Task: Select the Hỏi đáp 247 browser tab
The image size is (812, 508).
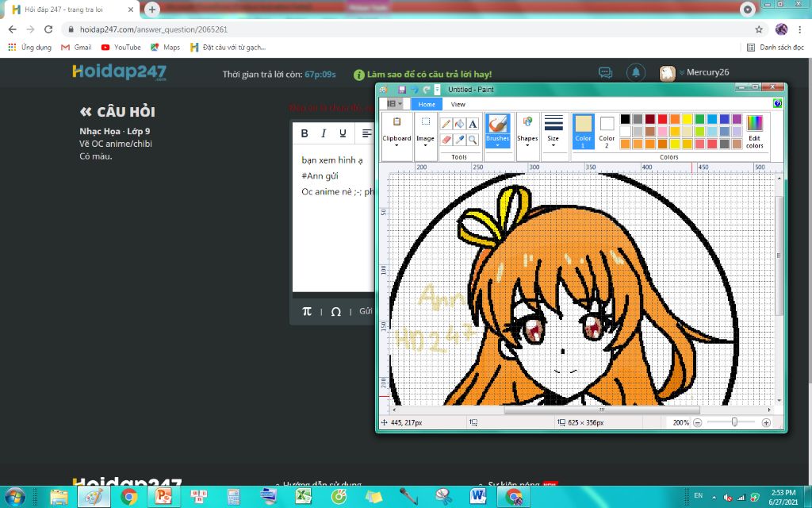Action: click(72, 10)
